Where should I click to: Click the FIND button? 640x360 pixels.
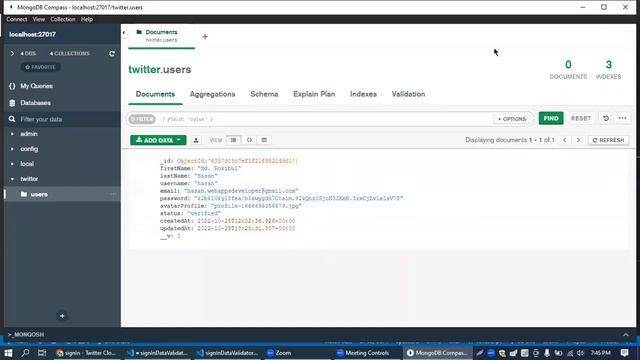(x=551, y=118)
